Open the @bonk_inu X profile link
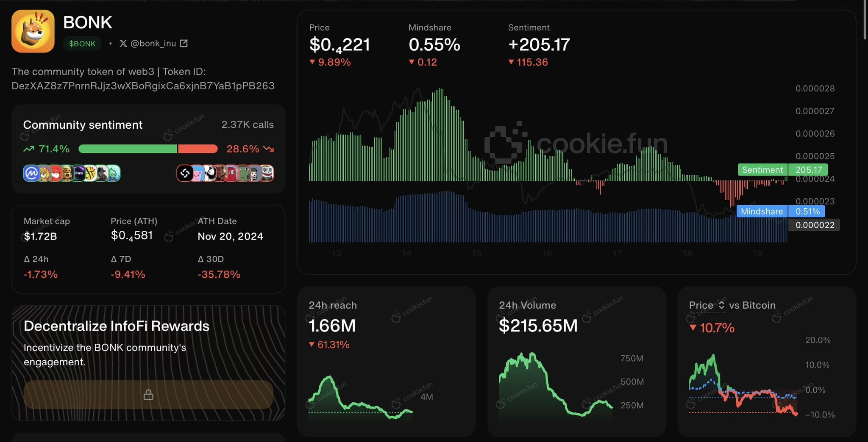Screen dimensions: 868x442 pyautogui.click(x=153, y=43)
